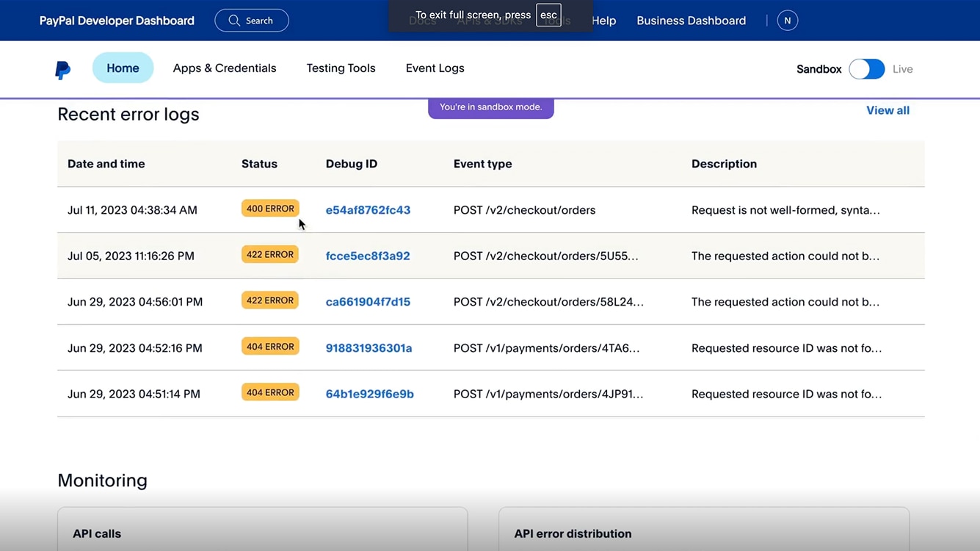Click the API calls card title
The height and width of the screenshot is (551, 980).
tap(97, 534)
